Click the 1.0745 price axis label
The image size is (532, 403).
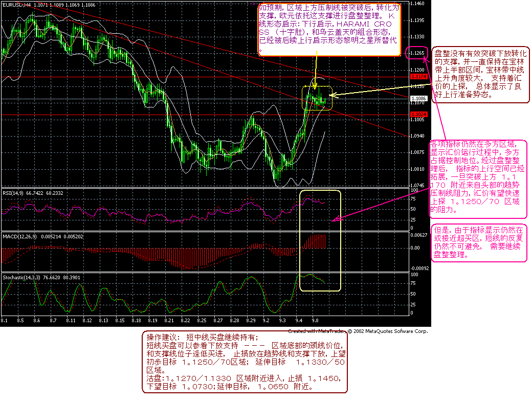pos(417,186)
